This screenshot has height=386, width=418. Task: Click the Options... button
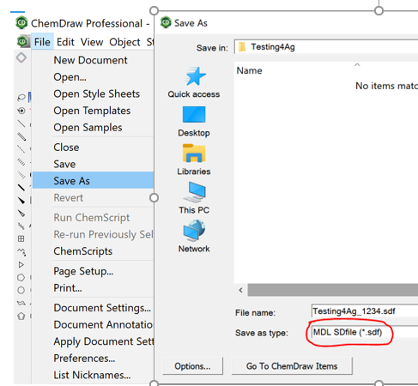tap(192, 366)
